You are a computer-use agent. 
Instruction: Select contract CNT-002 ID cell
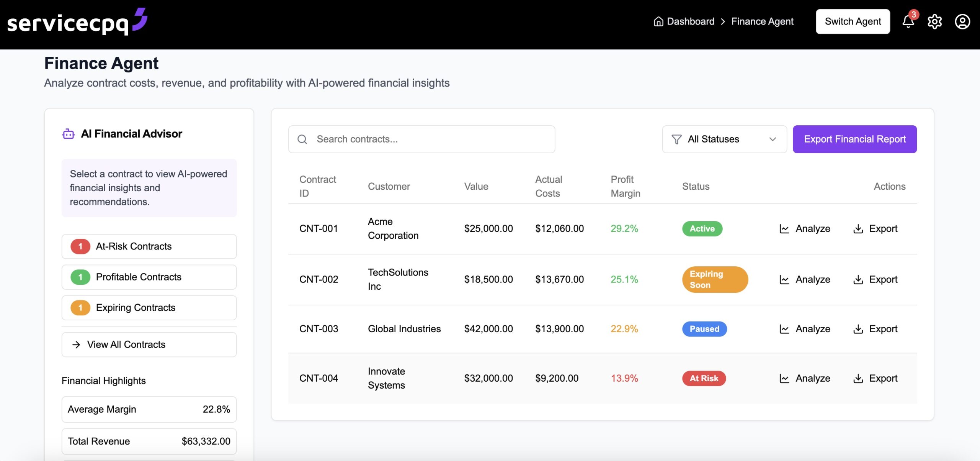click(318, 279)
